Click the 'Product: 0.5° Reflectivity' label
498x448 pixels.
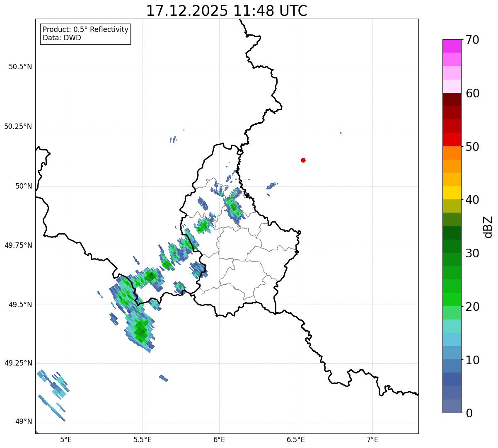pos(86,30)
